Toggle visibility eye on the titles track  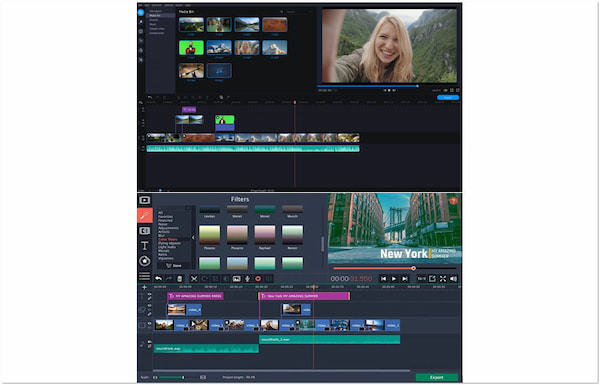pos(150,294)
